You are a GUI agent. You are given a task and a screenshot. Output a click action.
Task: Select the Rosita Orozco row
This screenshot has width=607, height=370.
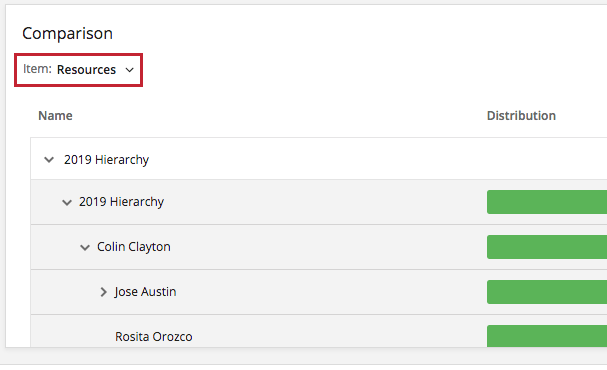(319, 331)
